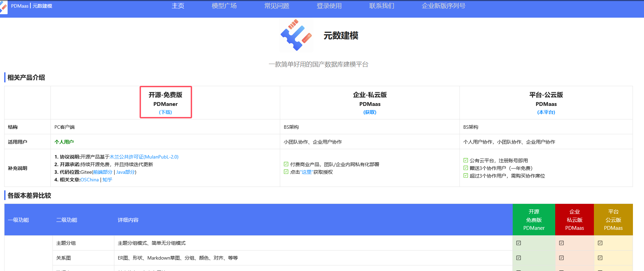Open 企业新版序列号 nav item
Image resolution: width=644 pixels, height=271 pixels.
click(x=444, y=6)
